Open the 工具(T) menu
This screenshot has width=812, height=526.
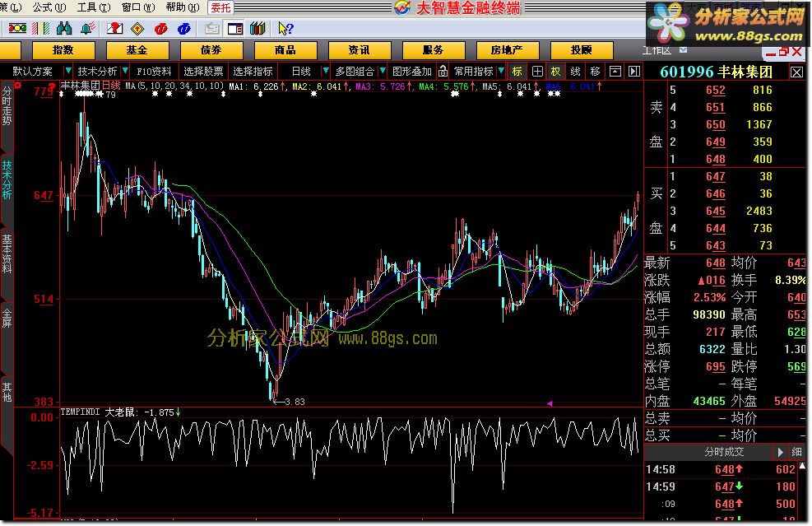pos(94,7)
